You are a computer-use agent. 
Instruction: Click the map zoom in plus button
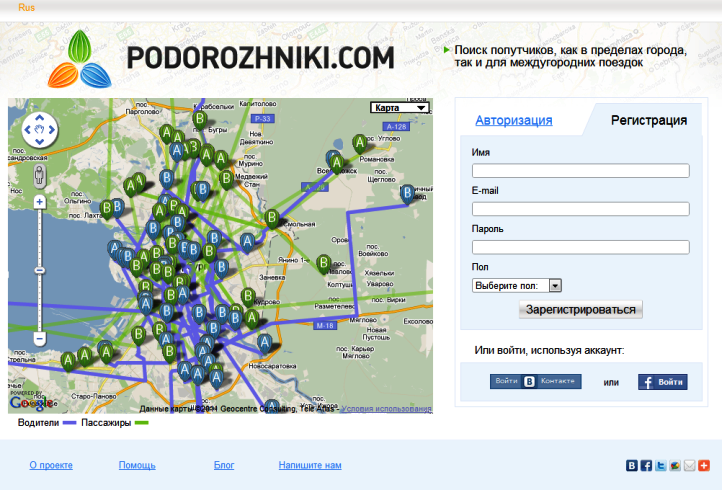(x=40, y=202)
